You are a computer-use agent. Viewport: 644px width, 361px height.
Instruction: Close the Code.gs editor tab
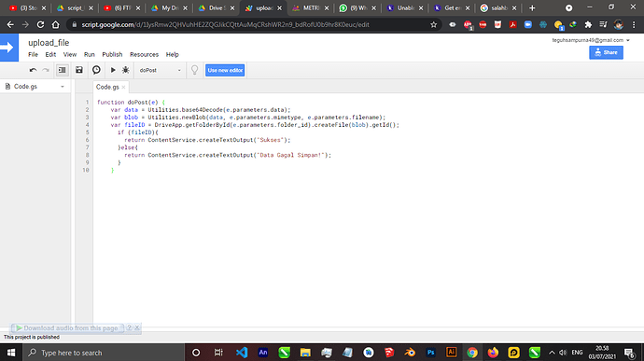pyautogui.click(x=123, y=87)
